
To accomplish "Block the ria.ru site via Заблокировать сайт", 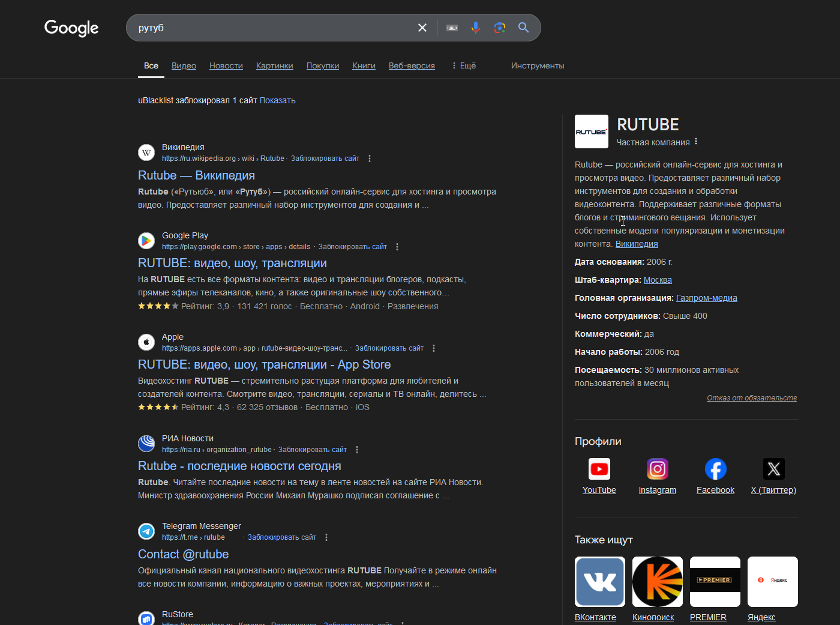I will (313, 450).
